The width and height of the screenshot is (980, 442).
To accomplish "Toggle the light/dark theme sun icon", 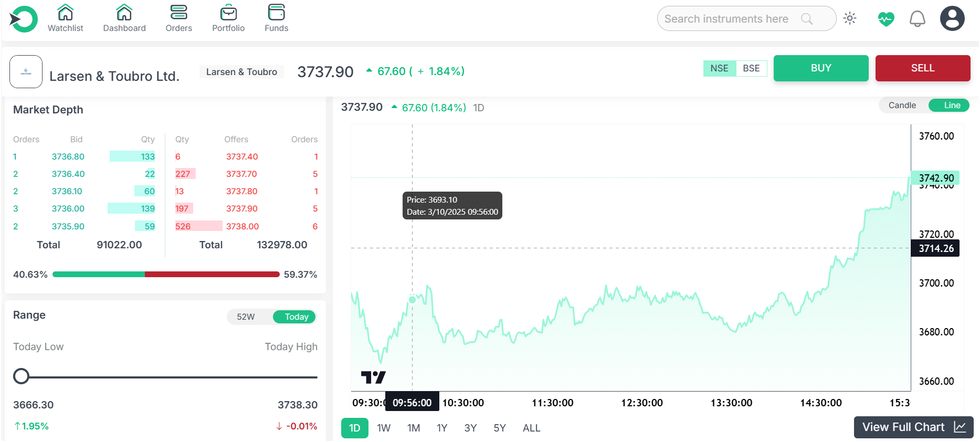I will tap(850, 18).
